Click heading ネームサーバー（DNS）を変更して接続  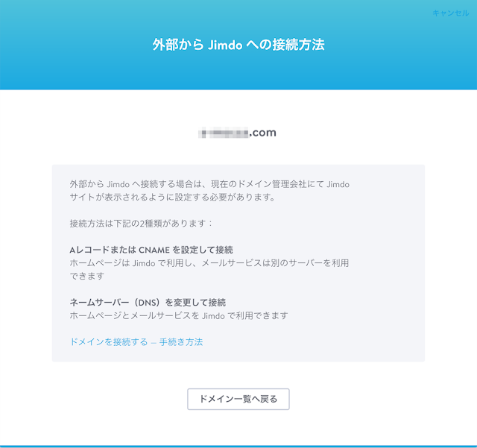click(148, 303)
